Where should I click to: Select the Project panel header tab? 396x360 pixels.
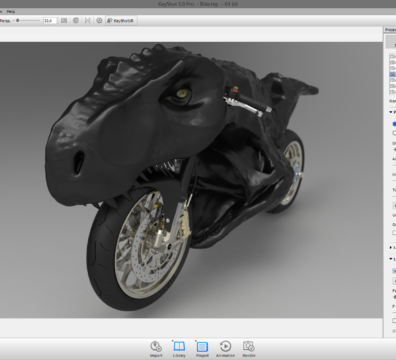(390, 30)
